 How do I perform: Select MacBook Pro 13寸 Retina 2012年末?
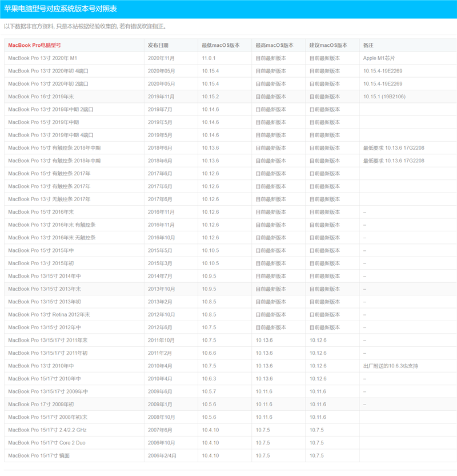pos(49,314)
